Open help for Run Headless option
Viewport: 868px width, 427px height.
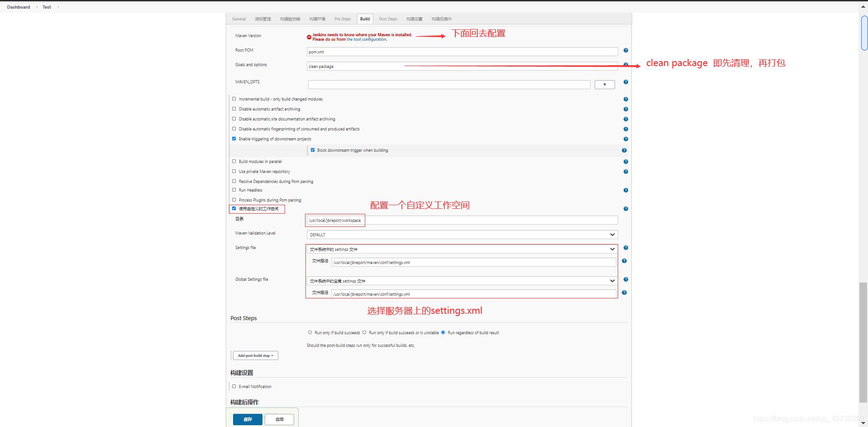pos(625,190)
